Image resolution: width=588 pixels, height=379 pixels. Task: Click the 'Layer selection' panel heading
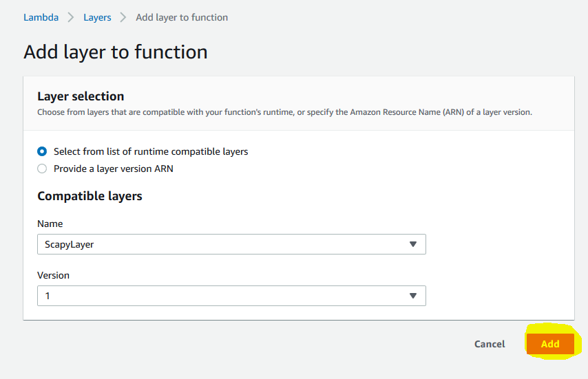point(81,96)
